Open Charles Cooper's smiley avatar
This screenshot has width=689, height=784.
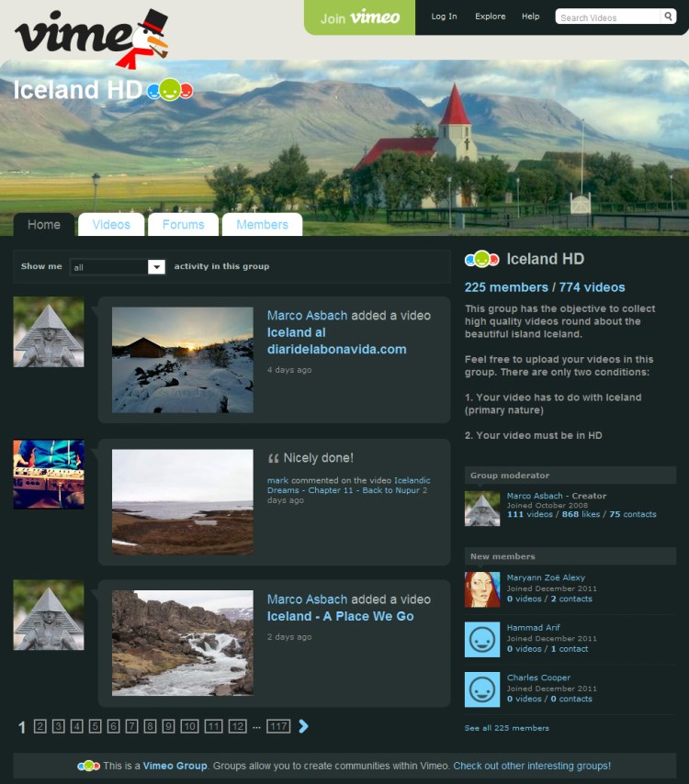[x=482, y=689]
